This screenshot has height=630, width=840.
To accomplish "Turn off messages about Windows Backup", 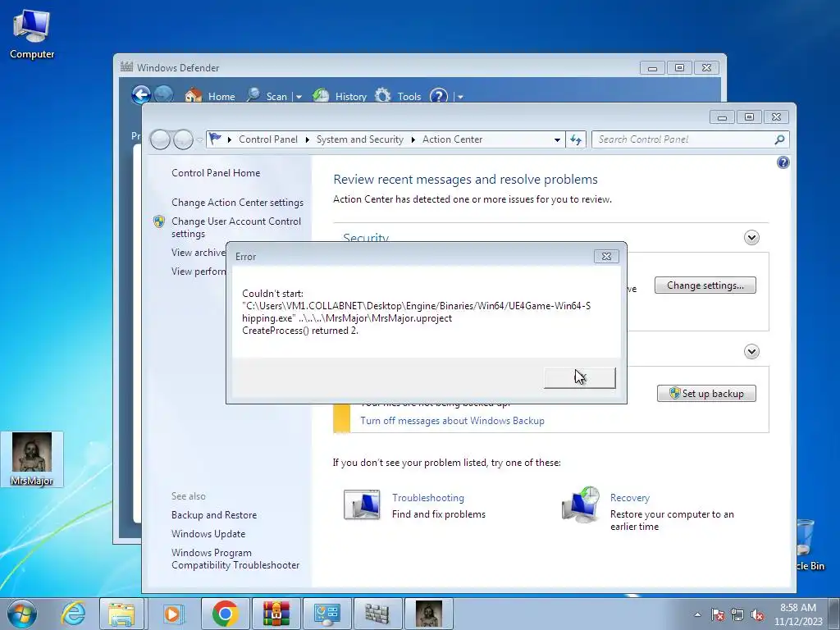I will point(452,421).
